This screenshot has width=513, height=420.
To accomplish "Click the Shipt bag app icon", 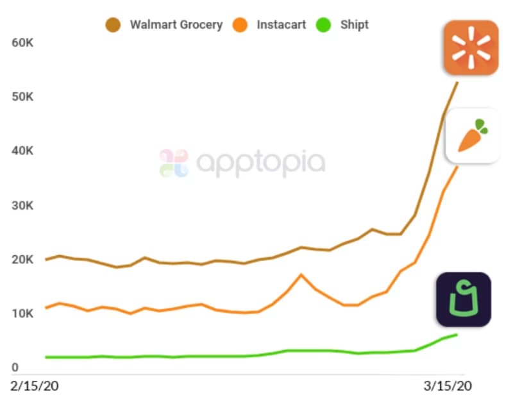I will [464, 299].
